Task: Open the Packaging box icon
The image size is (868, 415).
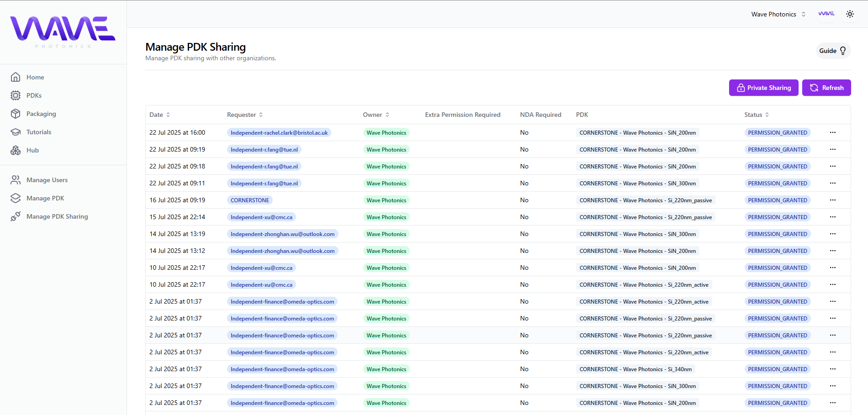Action: [16, 114]
